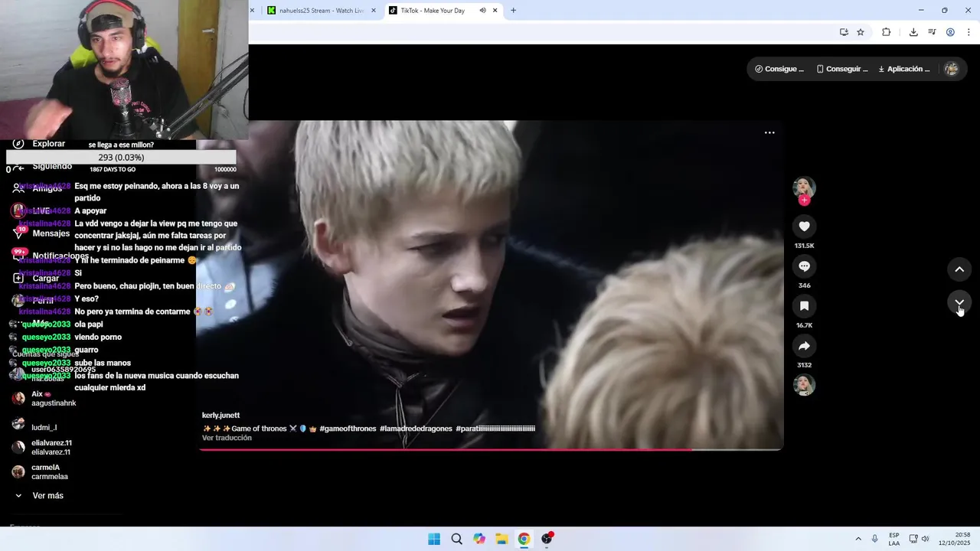The height and width of the screenshot is (551, 980).
Task: Open the creator avatar above the like button
Action: click(804, 187)
